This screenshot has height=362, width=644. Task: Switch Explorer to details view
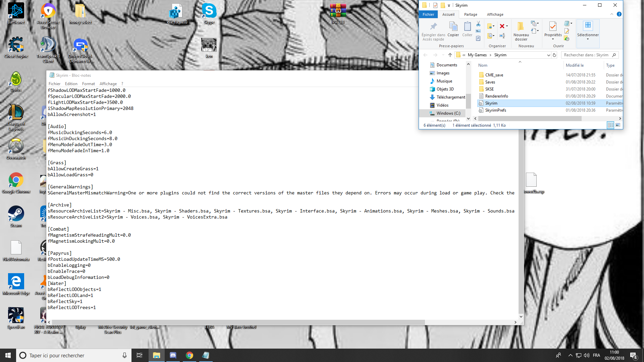[610, 125]
